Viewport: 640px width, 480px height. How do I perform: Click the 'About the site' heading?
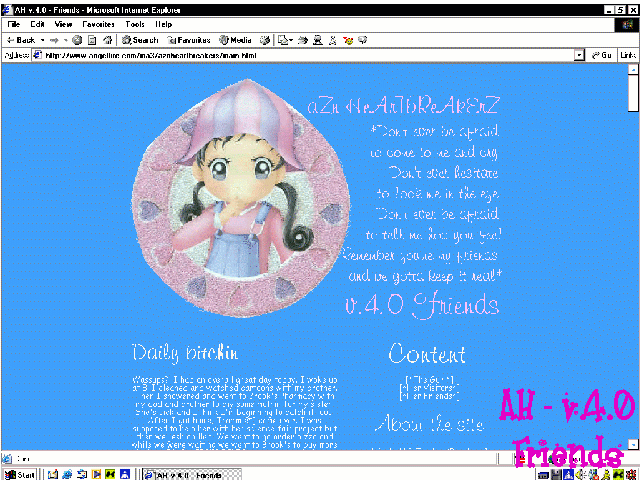click(x=429, y=424)
